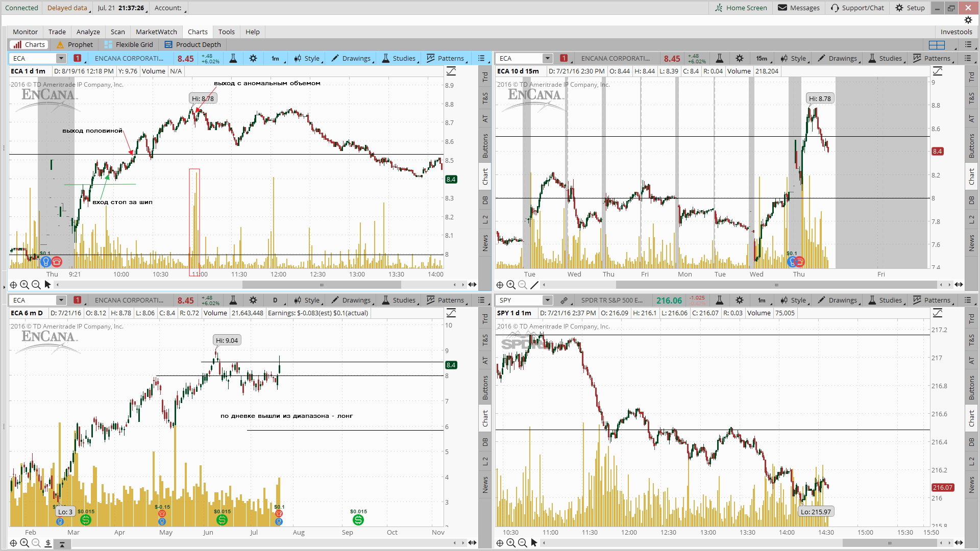Screen dimensions: 980x551
Task: Expand the symbol dropdown arrow next to ECA in 1m chart
Action: 61,58
